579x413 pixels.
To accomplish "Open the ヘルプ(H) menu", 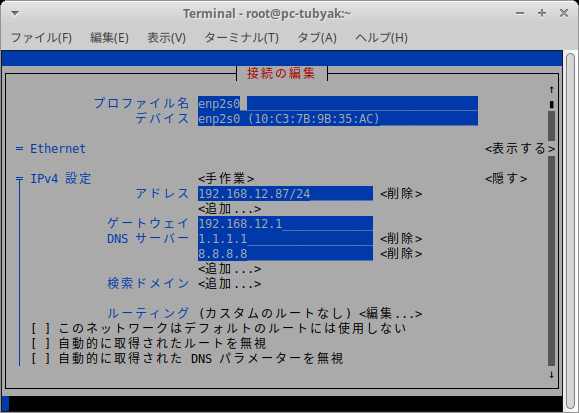I will (381, 38).
